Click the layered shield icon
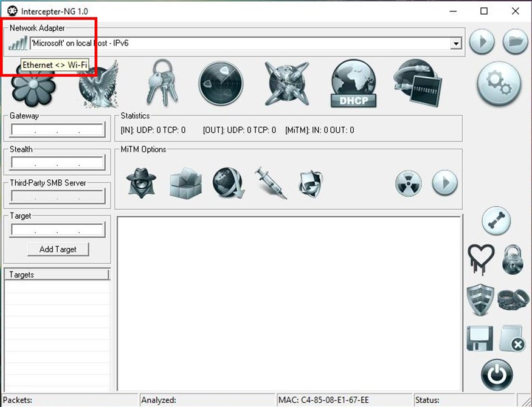Viewport: 532px width, 407px height. tap(480, 300)
